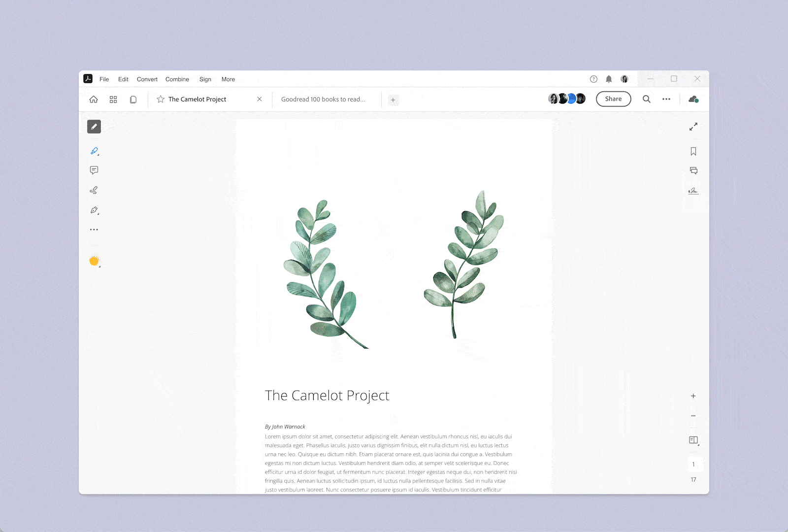This screenshot has width=788, height=532.
Task: Click total page count 17
Action: click(x=693, y=480)
